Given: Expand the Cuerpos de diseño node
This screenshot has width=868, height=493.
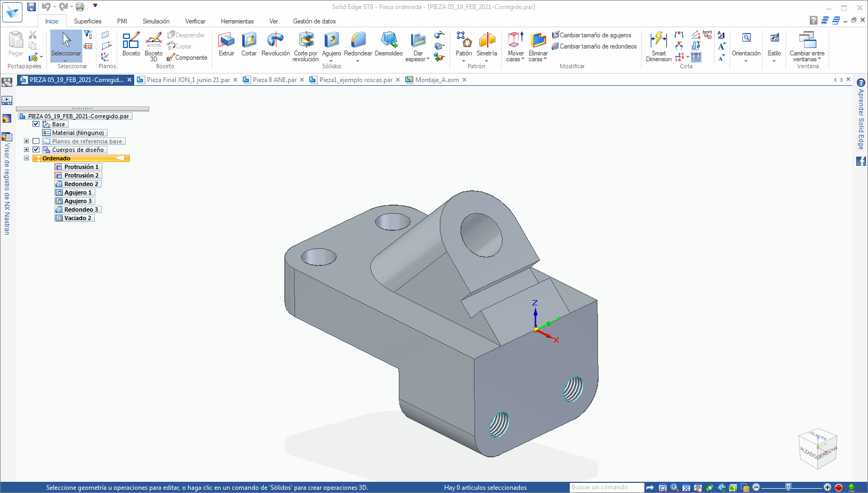Looking at the screenshot, I should (26, 150).
